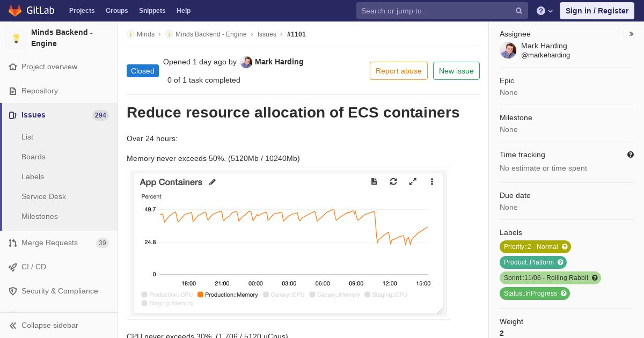Click help icon on Product::Platform label
The image size is (644, 338).
[560, 262]
